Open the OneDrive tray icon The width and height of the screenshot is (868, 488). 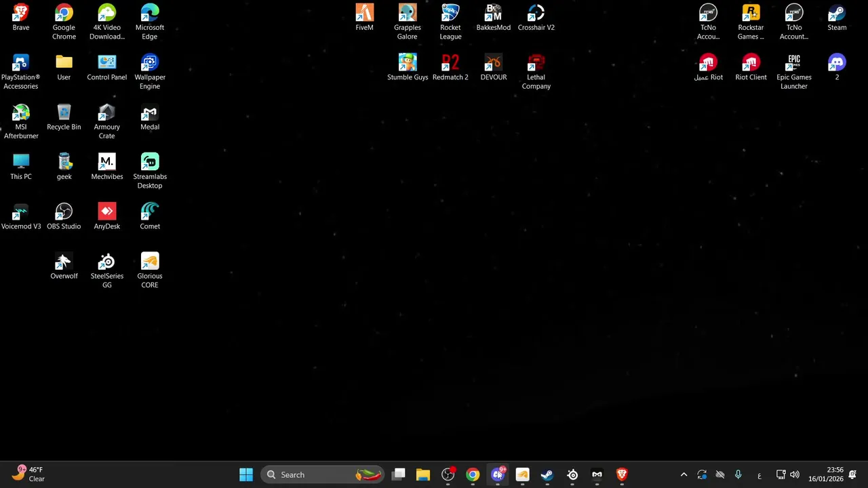(x=720, y=474)
